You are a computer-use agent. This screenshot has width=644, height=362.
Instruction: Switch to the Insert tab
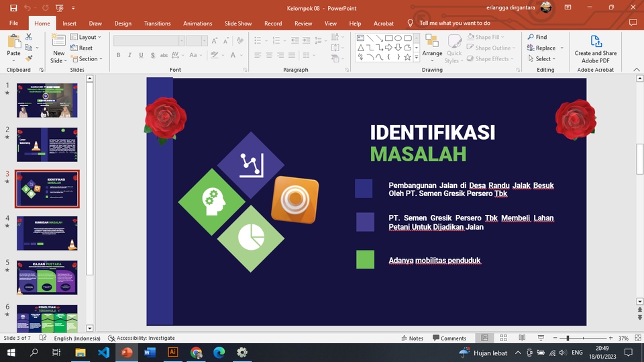pyautogui.click(x=69, y=23)
